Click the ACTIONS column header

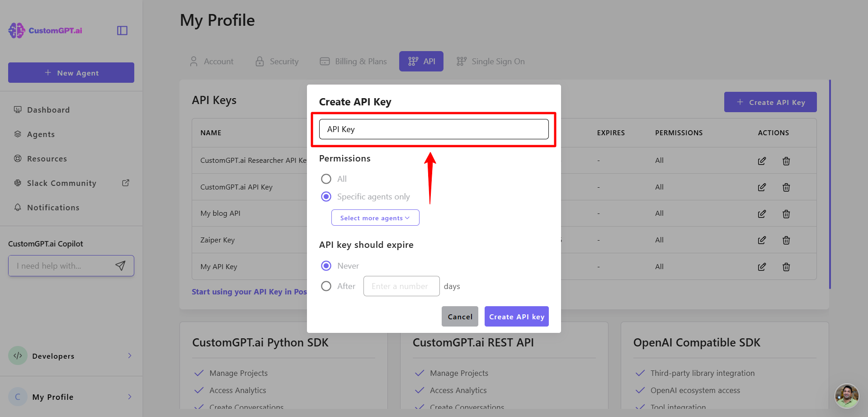pyautogui.click(x=773, y=133)
